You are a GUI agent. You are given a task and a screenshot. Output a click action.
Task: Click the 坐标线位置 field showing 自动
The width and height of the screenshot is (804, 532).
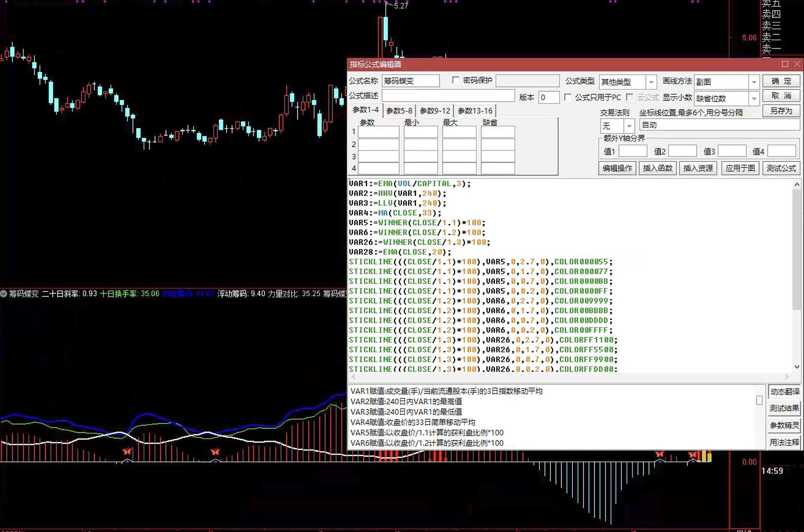(720, 125)
